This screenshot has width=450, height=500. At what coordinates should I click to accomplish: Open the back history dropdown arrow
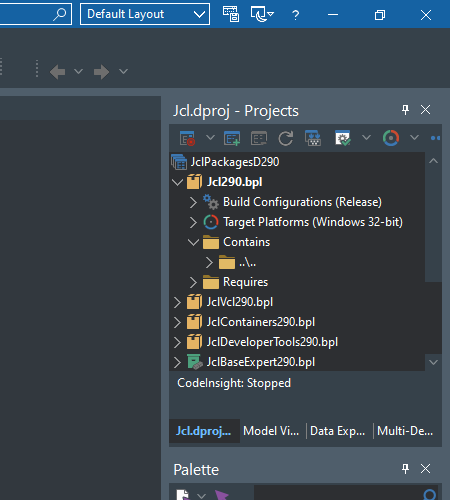pyautogui.click(x=78, y=71)
